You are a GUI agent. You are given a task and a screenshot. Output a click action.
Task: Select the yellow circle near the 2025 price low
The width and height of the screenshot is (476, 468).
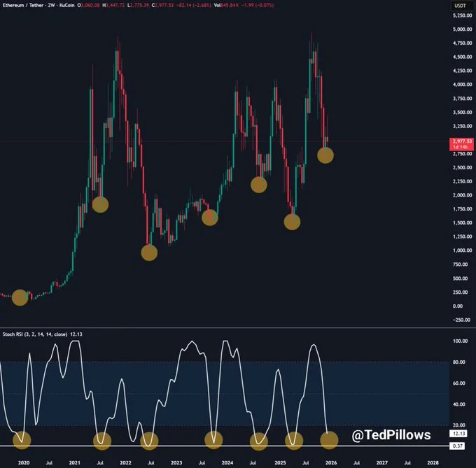tap(293, 222)
